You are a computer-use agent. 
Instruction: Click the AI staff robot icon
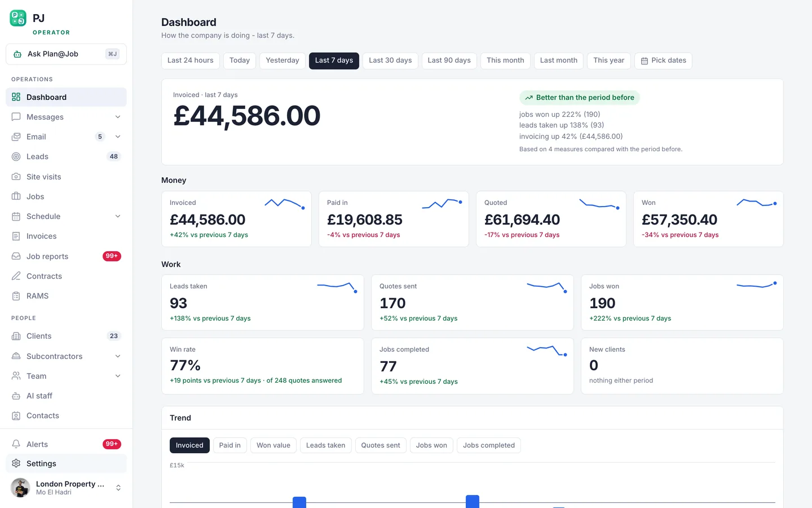click(x=16, y=396)
